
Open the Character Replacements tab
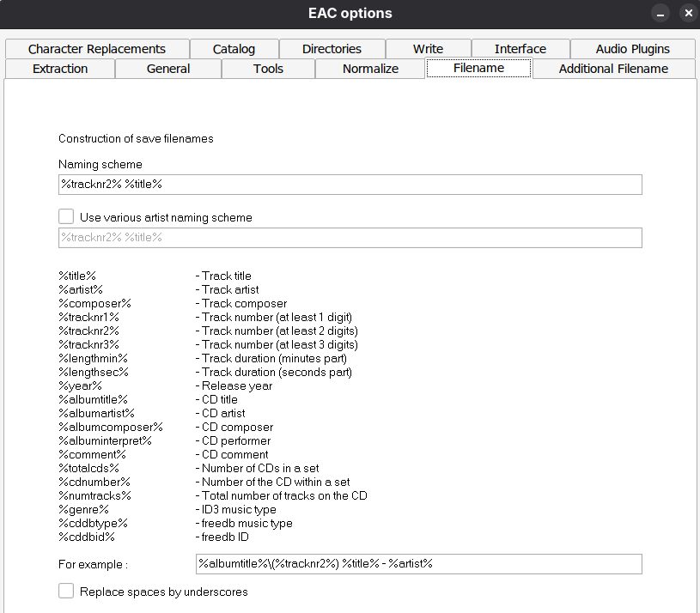(96, 49)
